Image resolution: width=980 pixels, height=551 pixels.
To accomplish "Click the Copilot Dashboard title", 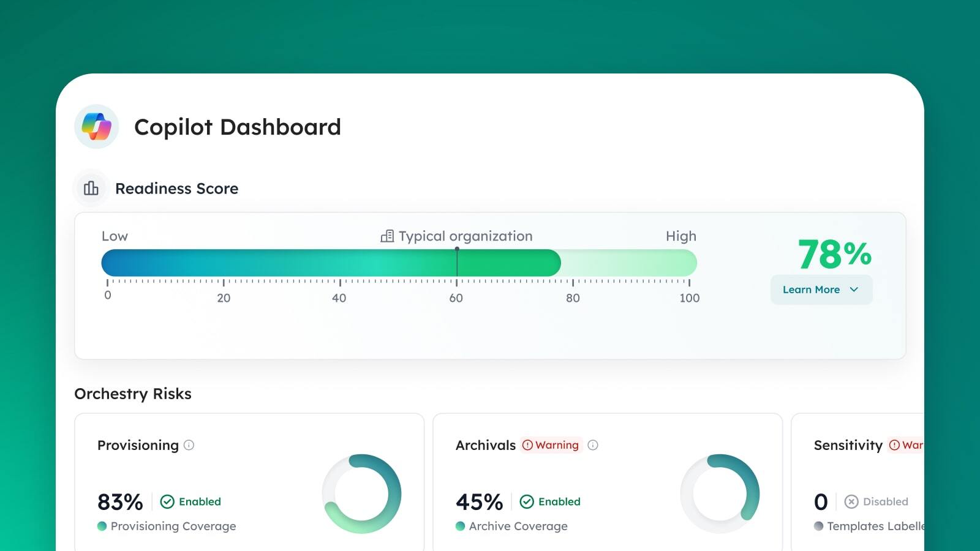I will pyautogui.click(x=238, y=127).
